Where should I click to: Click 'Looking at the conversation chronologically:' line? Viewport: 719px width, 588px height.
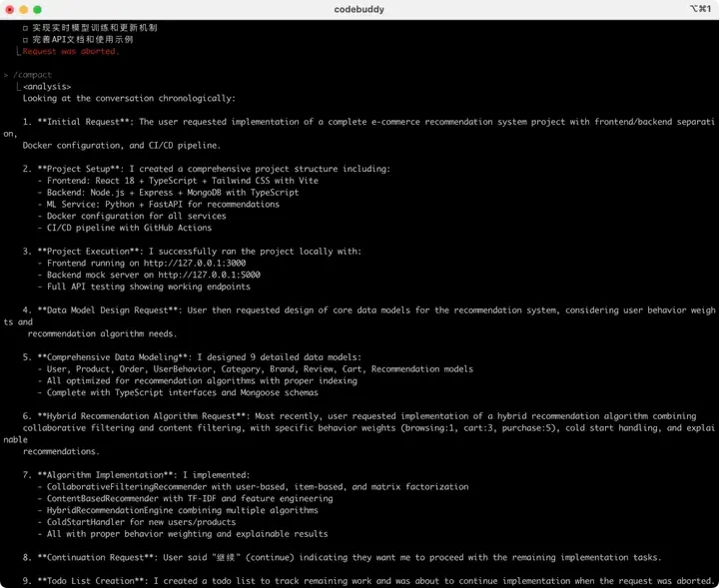tap(129, 98)
